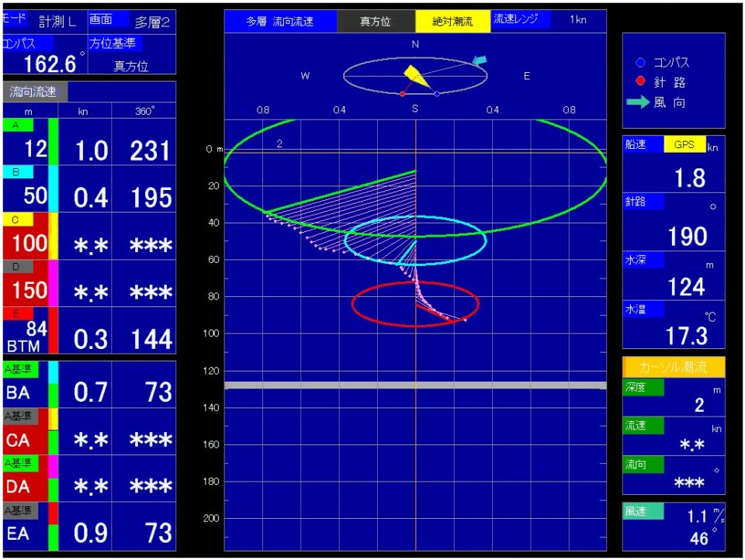Click the 方位基準 label

pyautogui.click(x=115, y=43)
